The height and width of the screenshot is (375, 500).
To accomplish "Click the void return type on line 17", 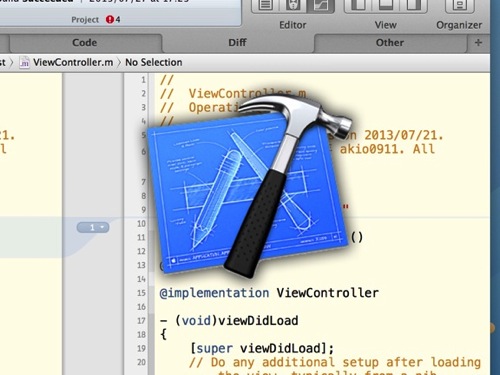I will 196,321.
